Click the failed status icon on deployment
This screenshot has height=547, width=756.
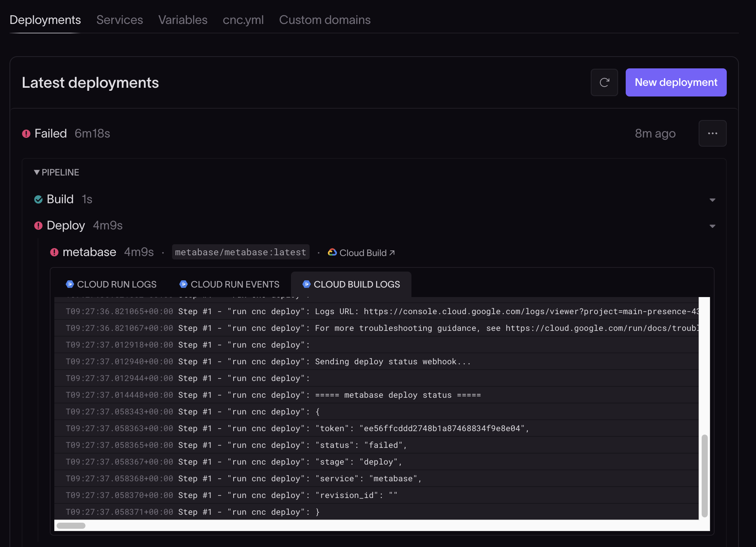coord(27,133)
